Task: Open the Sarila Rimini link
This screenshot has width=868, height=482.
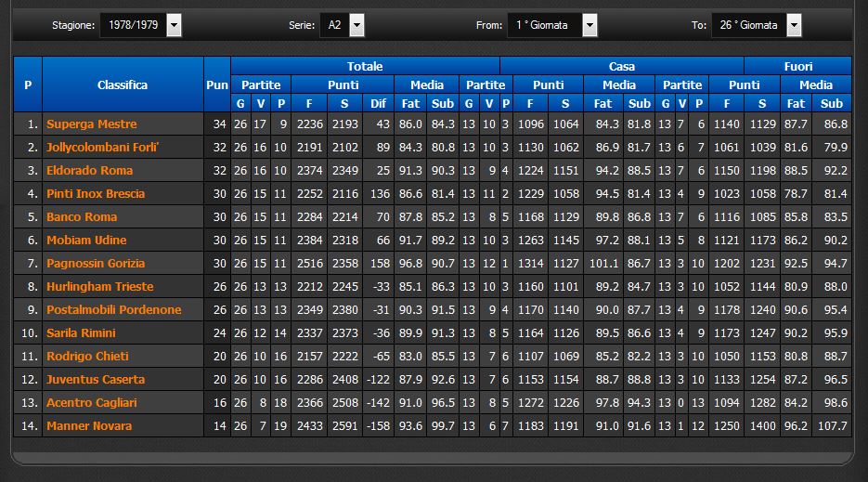Action: [84, 333]
